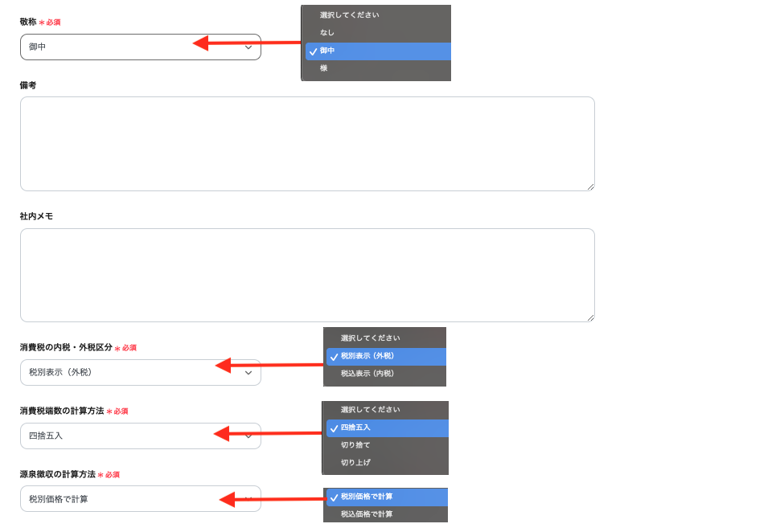This screenshot has width=780, height=532.
Task: Click 選択してください in the honorific list
Action: coord(349,15)
